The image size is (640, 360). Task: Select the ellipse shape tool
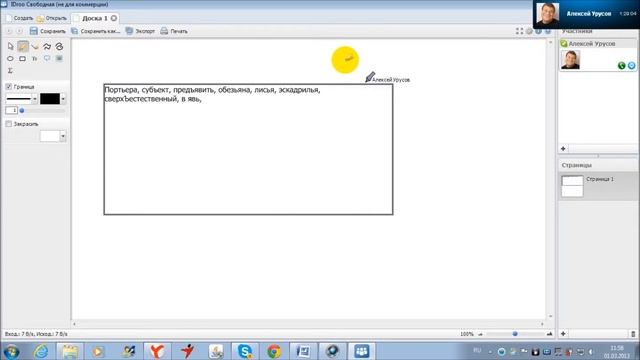11,59
